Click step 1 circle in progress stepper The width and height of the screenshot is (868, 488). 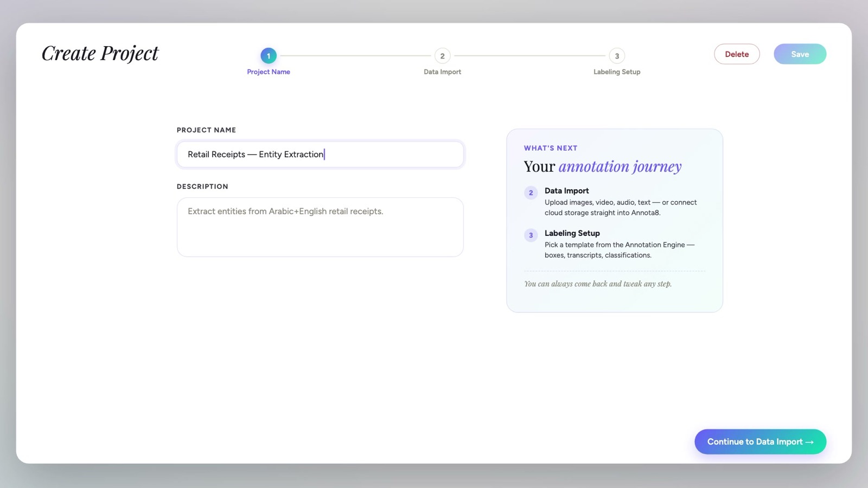[269, 56]
